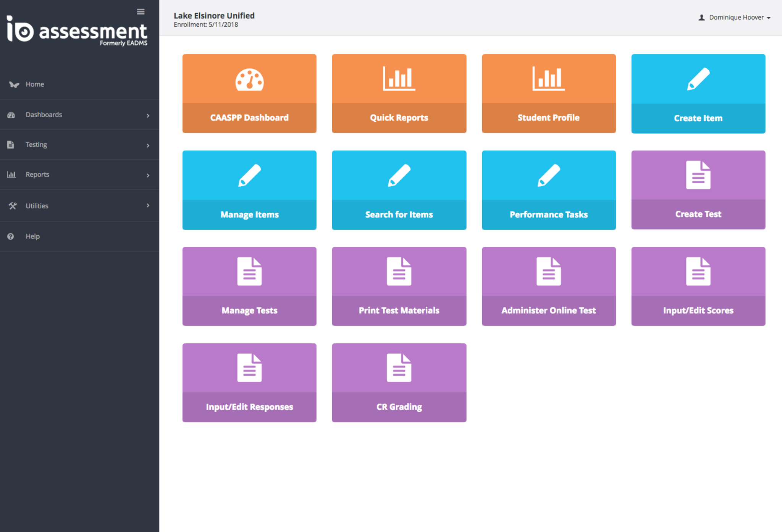
Task: Click the Input/Edit Responses tile
Action: coord(249,383)
